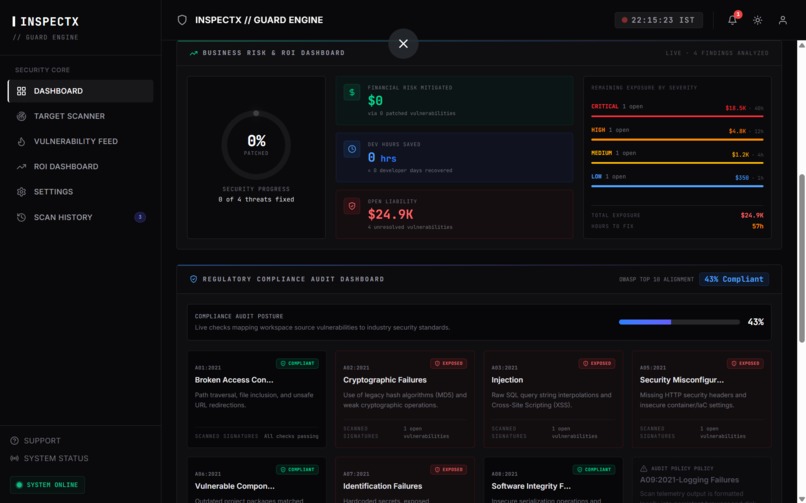The image size is (806, 503).
Task: Click the dollar icon in Financial Risk Mitigated
Action: [x=352, y=92]
